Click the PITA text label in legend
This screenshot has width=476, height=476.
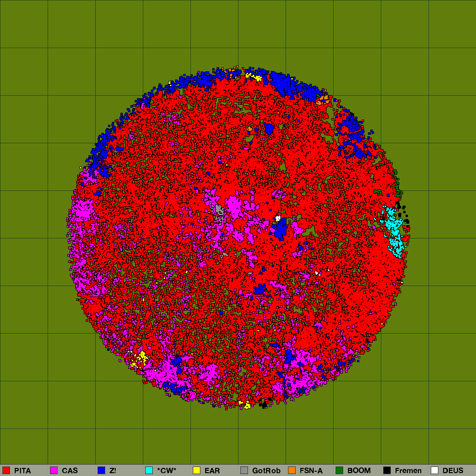22,471
